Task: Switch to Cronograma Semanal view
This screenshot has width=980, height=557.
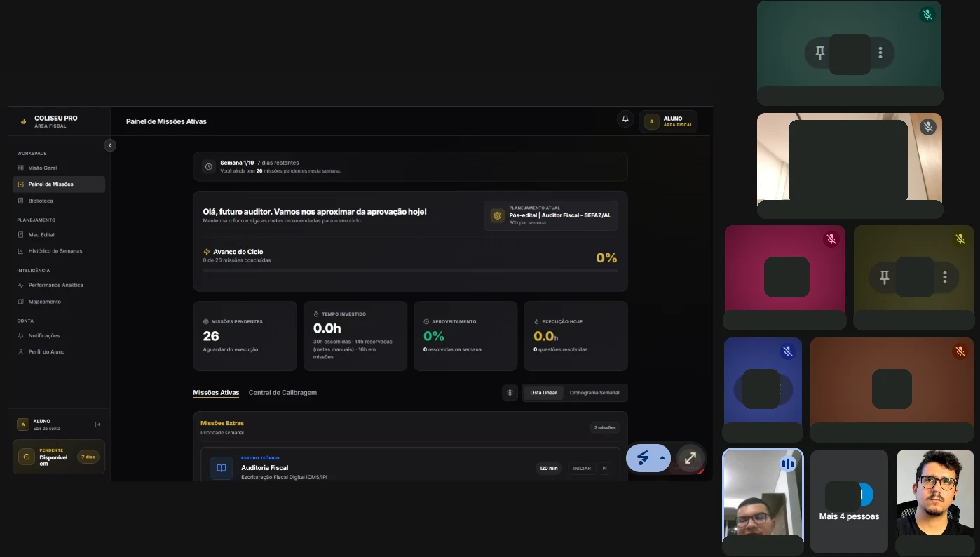Action: pyautogui.click(x=594, y=393)
